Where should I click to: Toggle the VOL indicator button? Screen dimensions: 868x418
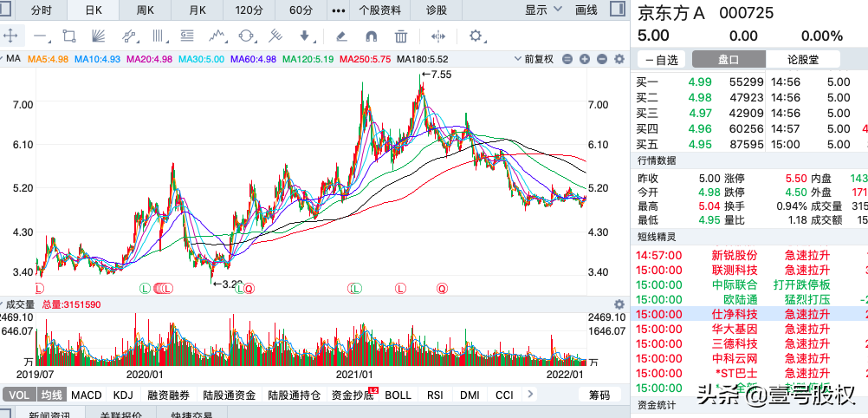(x=19, y=395)
